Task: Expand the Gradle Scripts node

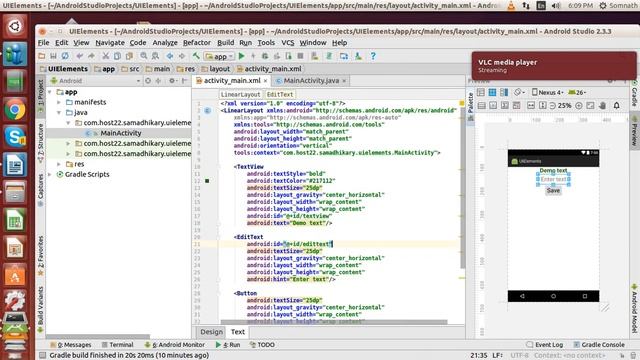Action: pos(50,174)
